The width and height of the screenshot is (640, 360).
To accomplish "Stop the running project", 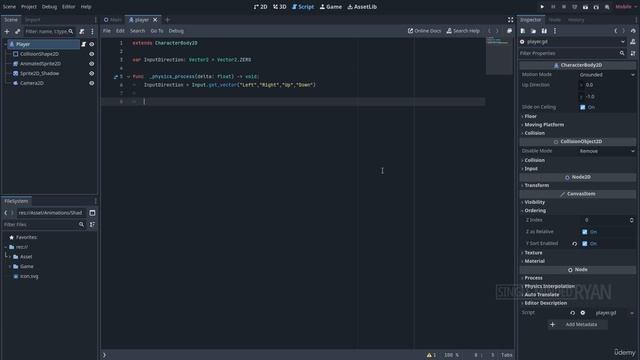I will (x=564, y=7).
